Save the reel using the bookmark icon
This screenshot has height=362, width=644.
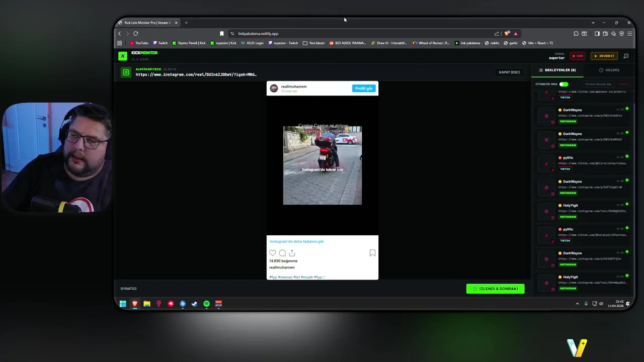tap(372, 253)
